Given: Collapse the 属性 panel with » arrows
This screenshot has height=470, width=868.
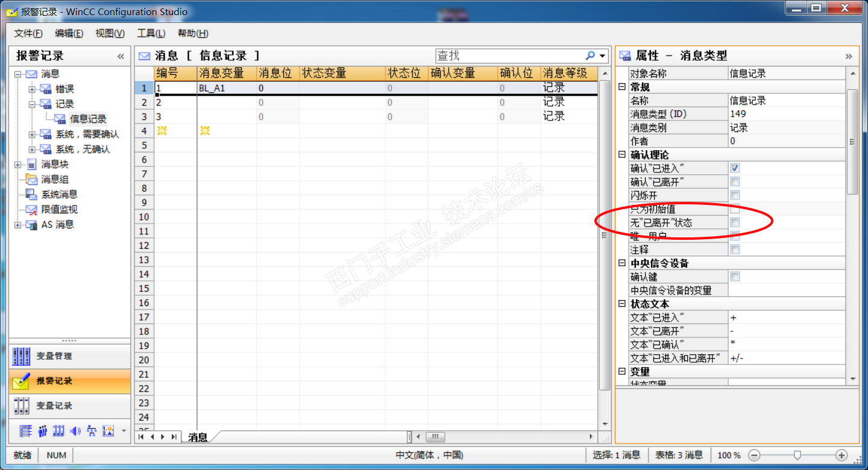Looking at the screenshot, I should pyautogui.click(x=849, y=56).
